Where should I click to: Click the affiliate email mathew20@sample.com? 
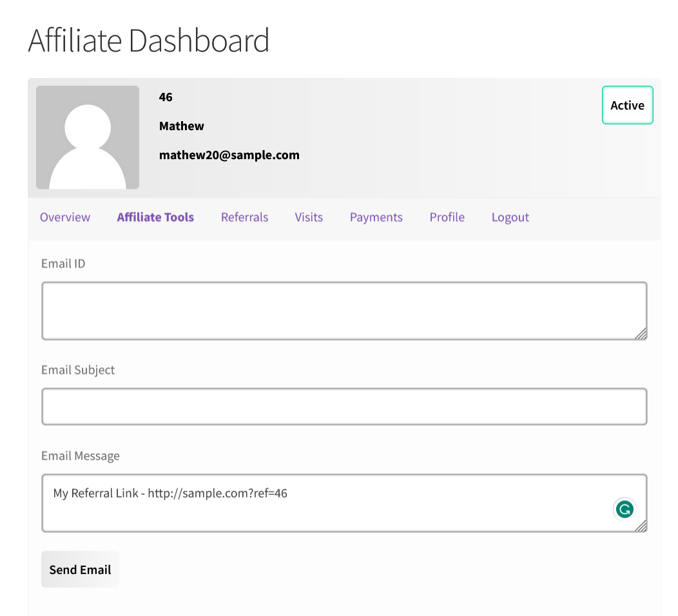[229, 155]
